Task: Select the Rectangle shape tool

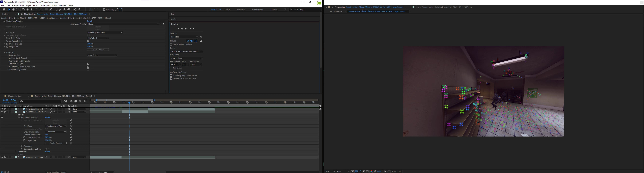Action: 46,10
